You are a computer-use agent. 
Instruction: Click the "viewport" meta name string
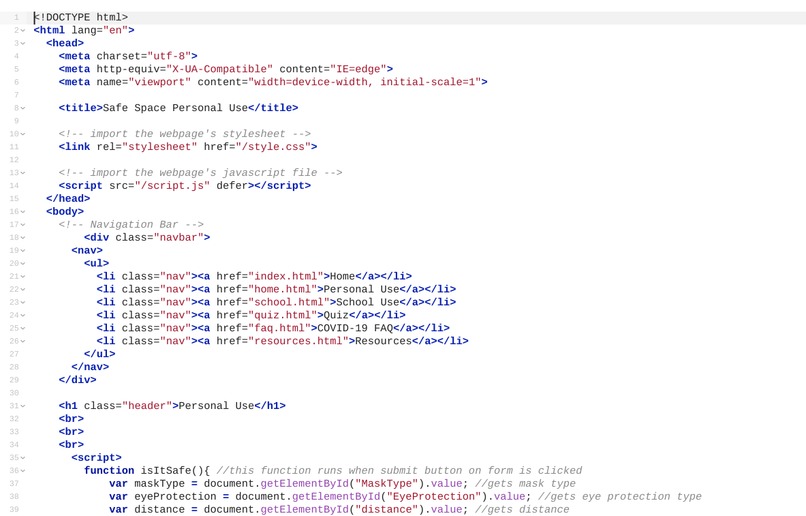tap(159, 82)
